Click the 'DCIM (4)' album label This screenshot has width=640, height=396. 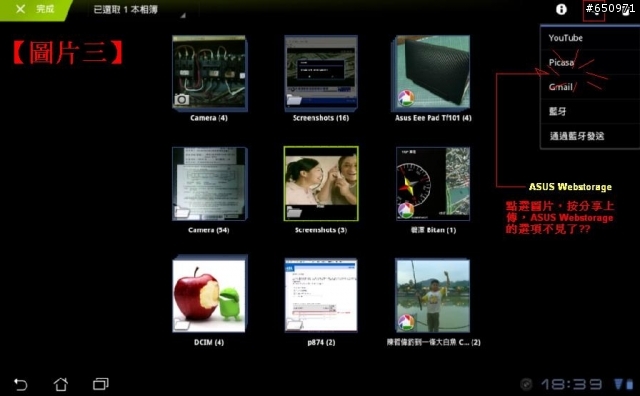(209, 342)
